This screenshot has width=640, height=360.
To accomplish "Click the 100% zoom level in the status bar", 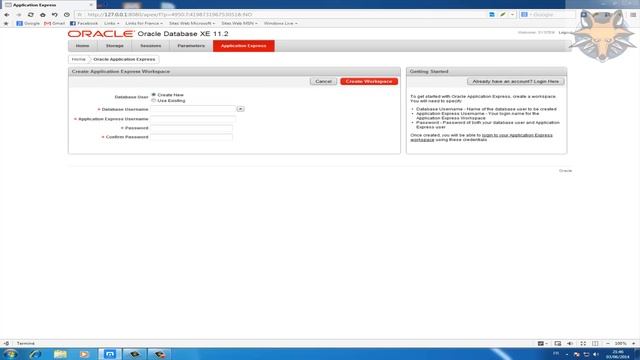I will click(620, 343).
